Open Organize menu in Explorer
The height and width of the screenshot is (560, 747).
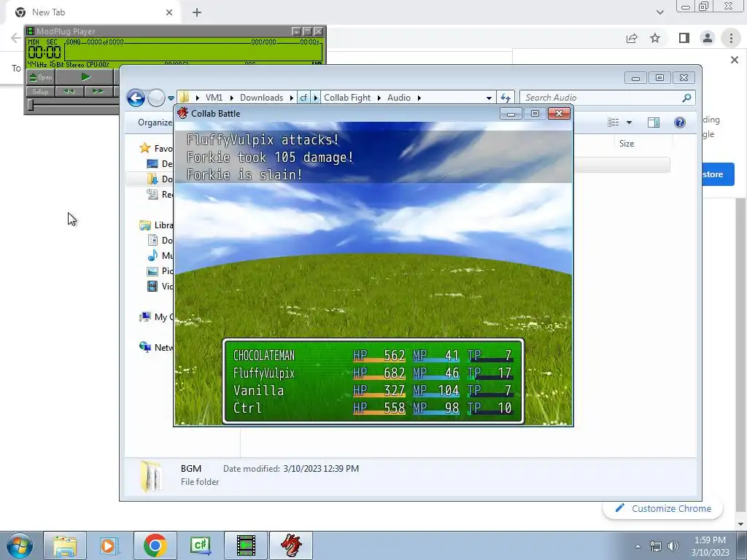(155, 122)
